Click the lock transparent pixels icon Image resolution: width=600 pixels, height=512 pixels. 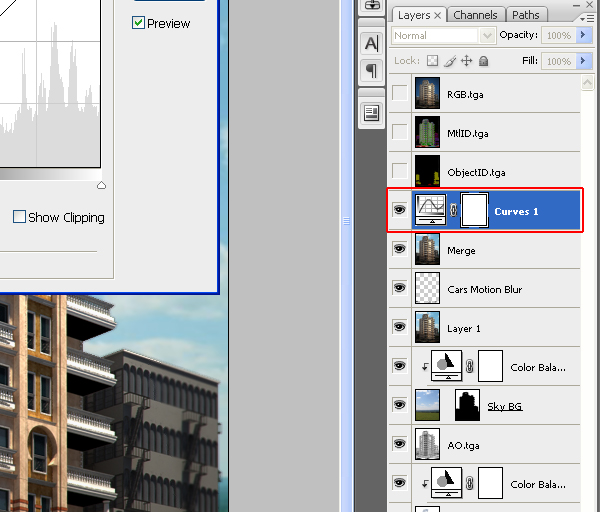click(433, 61)
